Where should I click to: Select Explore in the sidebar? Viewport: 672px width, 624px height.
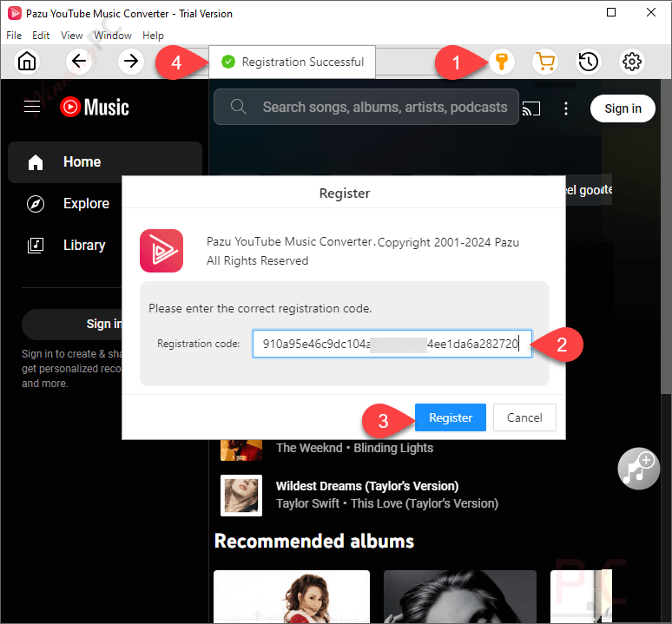(x=69, y=203)
